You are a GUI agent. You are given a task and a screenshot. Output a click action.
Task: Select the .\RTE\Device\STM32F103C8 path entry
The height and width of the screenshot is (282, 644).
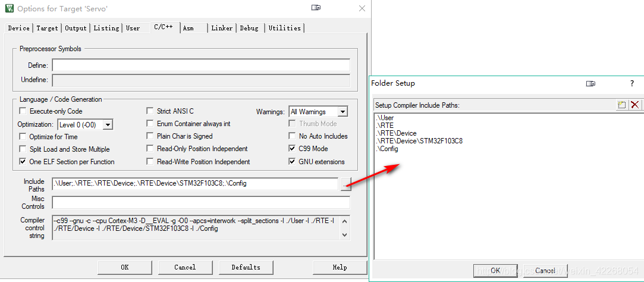coord(420,142)
